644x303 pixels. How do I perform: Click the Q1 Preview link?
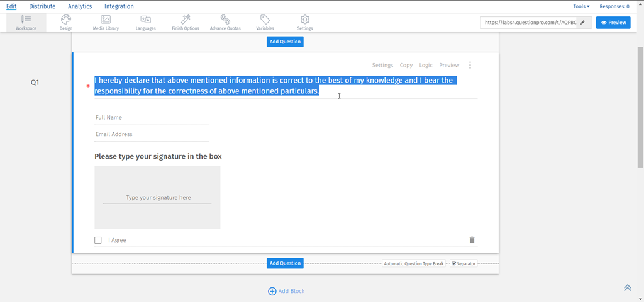pyautogui.click(x=449, y=65)
